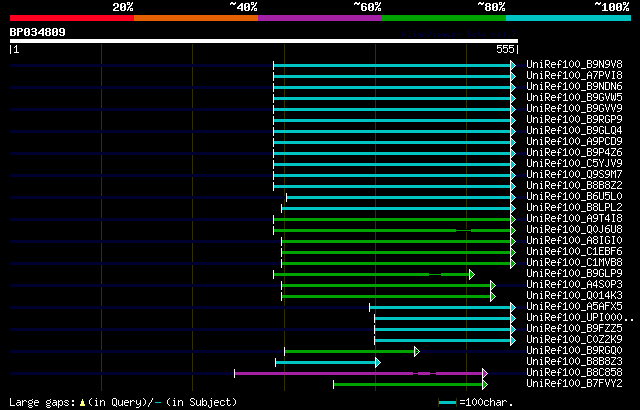Select the UniRef100_B7FVY2 label
The height and width of the screenshot is (410, 640).
[x=574, y=384]
